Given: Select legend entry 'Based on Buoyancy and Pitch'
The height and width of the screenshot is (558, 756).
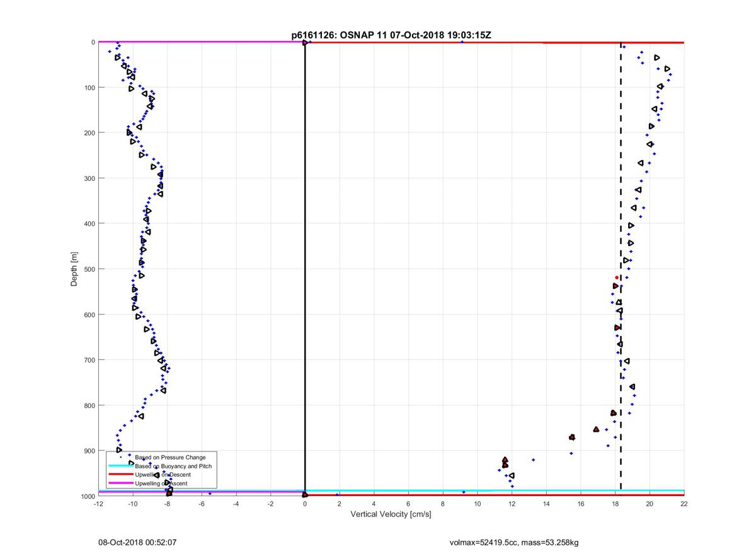Looking at the screenshot, I should 173,466.
